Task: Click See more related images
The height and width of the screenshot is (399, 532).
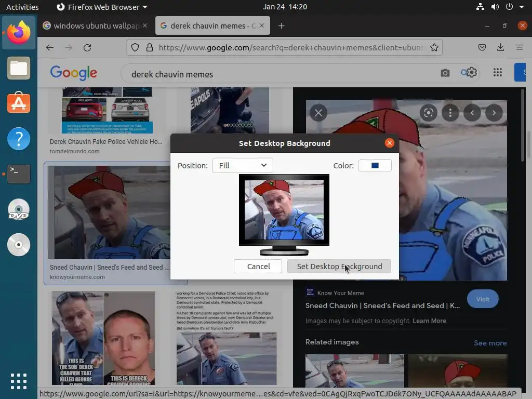Action: coord(490,343)
